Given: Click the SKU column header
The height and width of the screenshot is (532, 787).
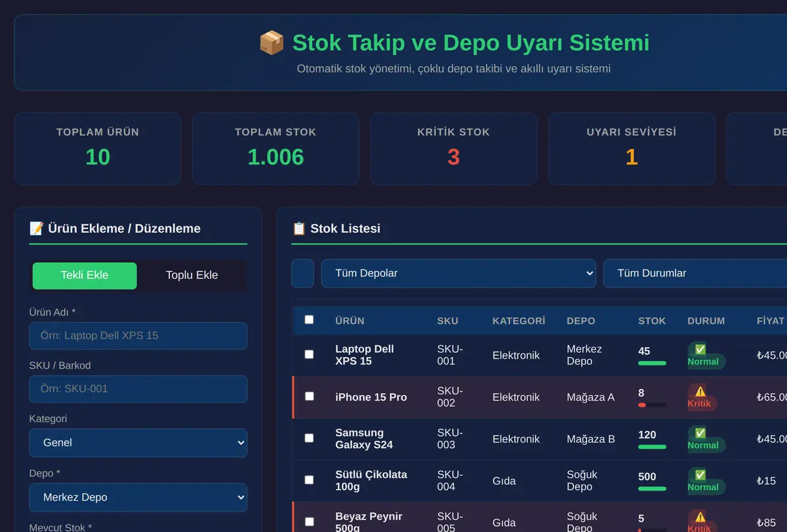Looking at the screenshot, I should (x=448, y=321).
